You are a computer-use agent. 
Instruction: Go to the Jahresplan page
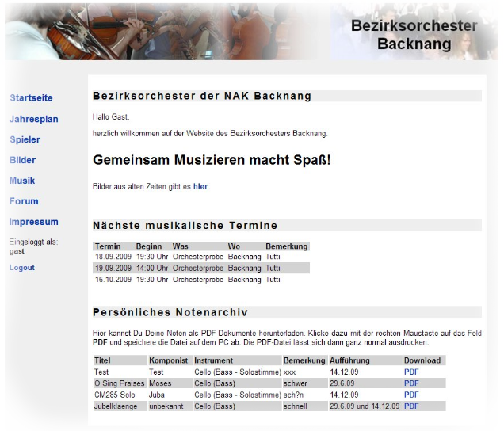pyautogui.click(x=34, y=119)
